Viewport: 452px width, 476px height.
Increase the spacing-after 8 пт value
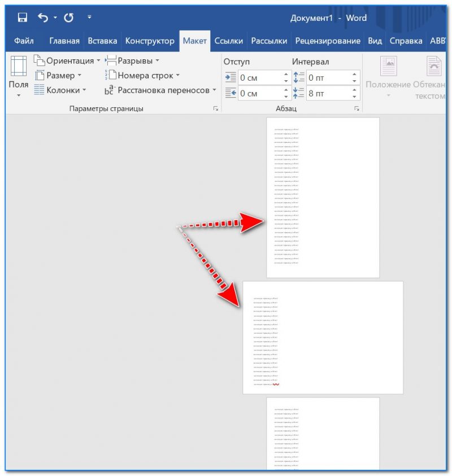coord(355,90)
